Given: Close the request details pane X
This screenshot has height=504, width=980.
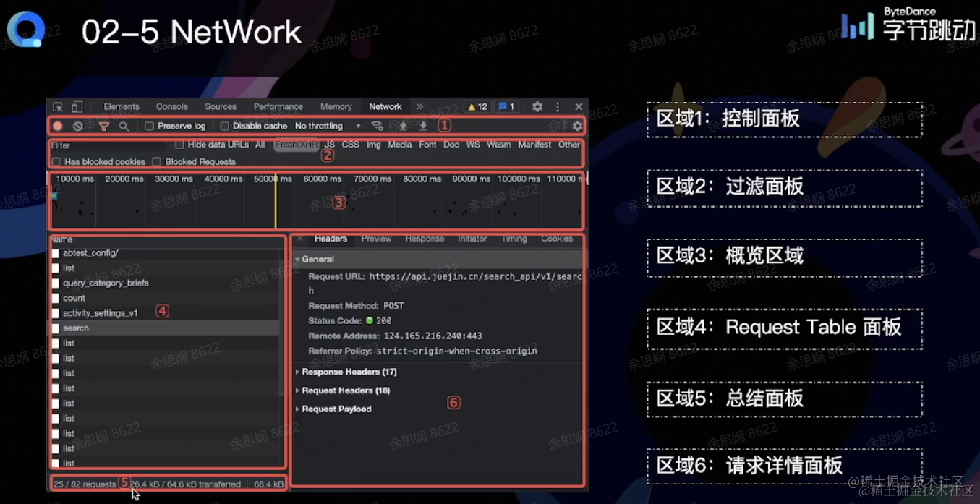Looking at the screenshot, I should pyautogui.click(x=300, y=239).
